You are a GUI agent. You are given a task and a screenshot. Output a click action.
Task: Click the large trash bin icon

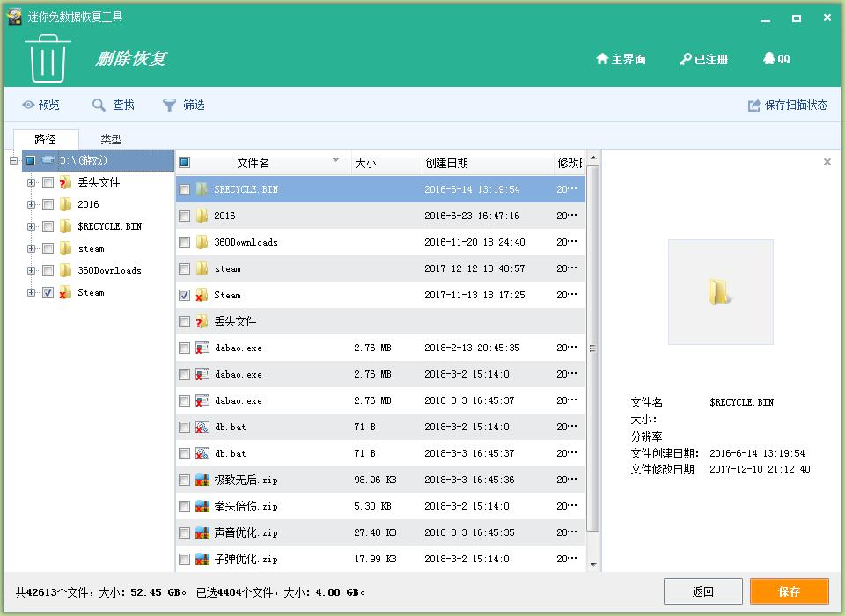pyautogui.click(x=49, y=58)
